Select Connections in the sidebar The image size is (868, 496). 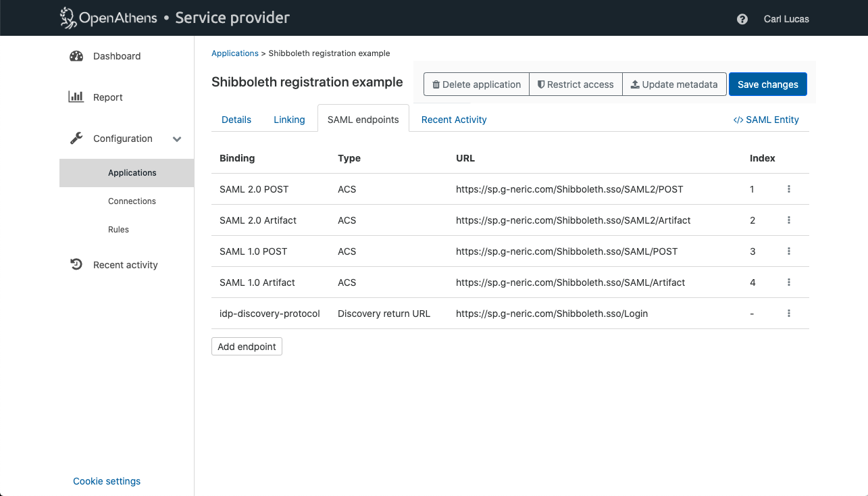click(132, 201)
